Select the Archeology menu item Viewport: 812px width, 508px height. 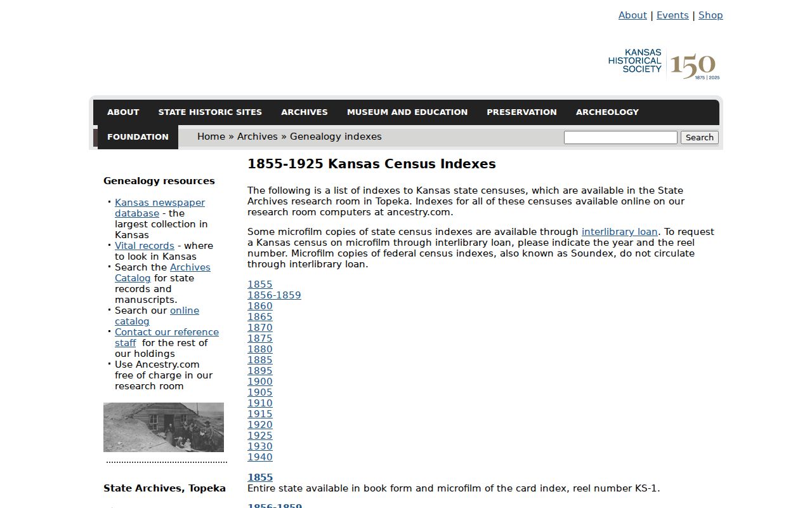tap(607, 112)
